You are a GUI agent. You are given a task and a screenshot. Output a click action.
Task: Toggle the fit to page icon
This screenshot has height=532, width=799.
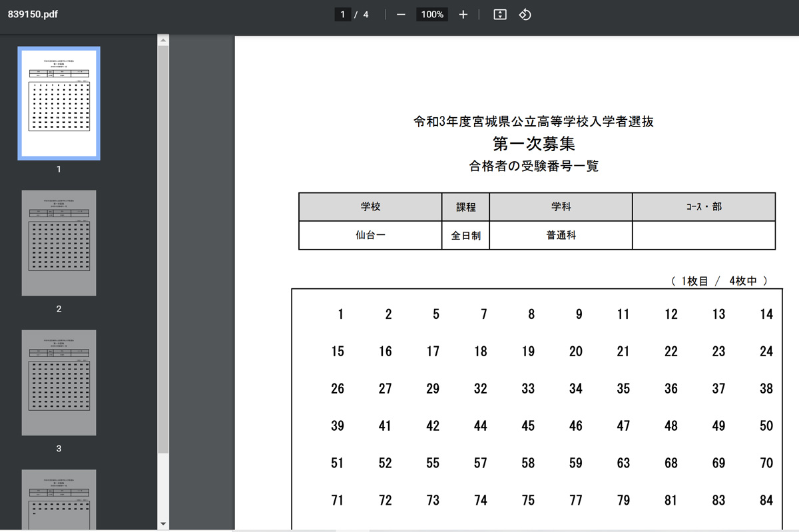(x=500, y=15)
